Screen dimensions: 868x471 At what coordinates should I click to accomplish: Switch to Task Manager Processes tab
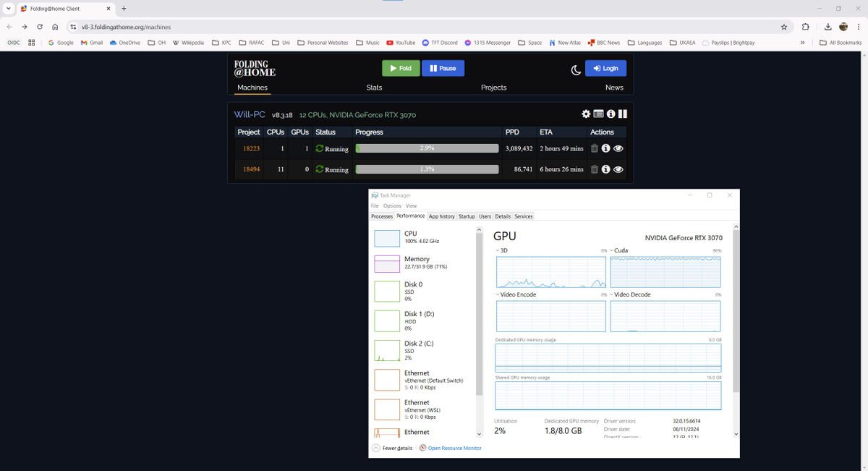(x=382, y=216)
